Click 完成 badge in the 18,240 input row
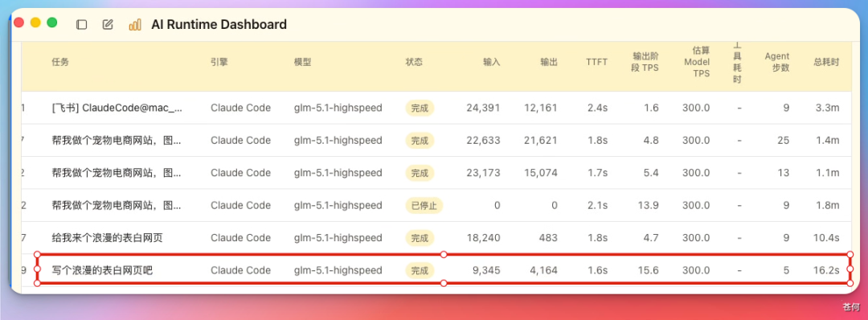This screenshot has width=868, height=320. pyautogui.click(x=420, y=238)
